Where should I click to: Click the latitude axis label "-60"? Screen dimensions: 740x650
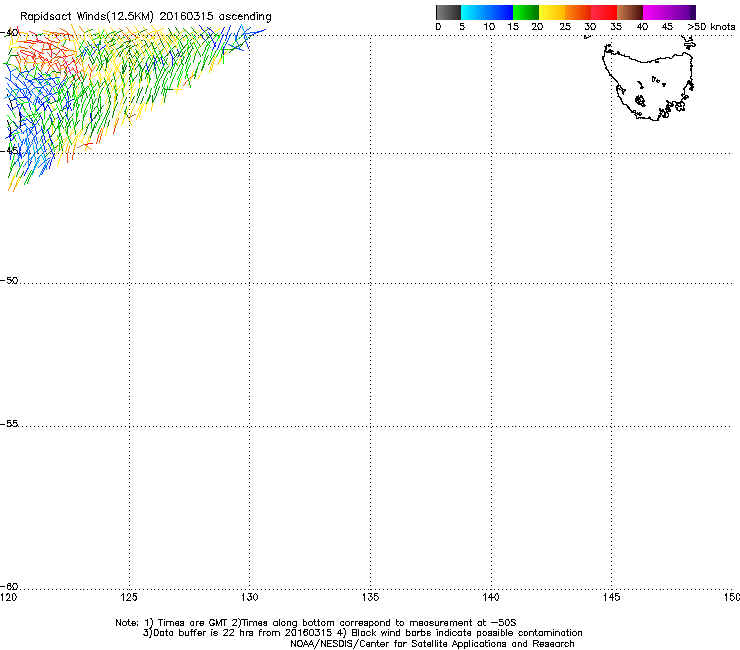coord(9,586)
